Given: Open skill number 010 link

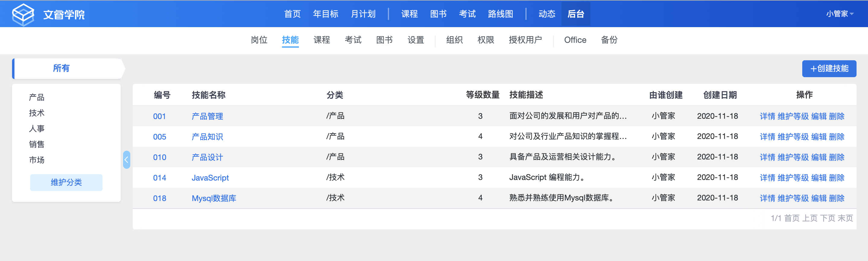Looking at the screenshot, I should (159, 158).
